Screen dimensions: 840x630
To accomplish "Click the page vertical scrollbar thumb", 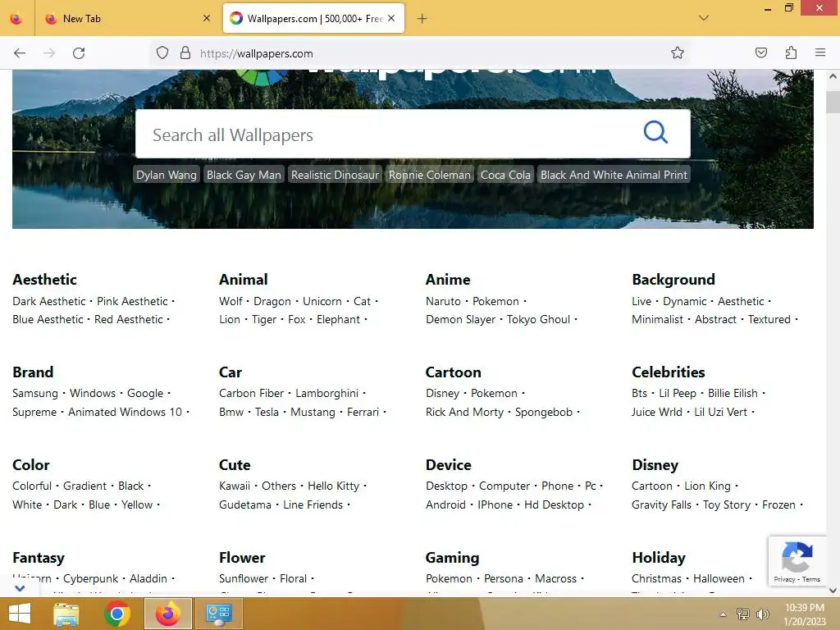I will 833,102.
